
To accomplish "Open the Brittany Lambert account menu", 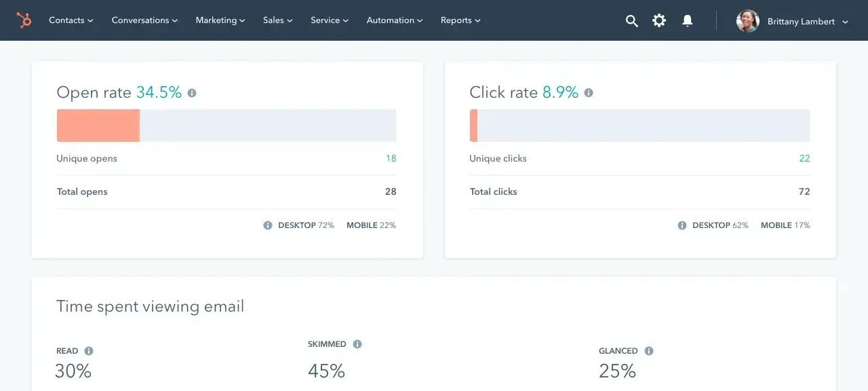I will point(808,22).
